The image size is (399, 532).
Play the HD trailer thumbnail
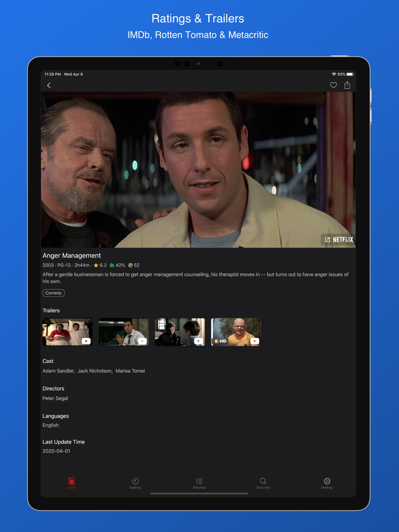tap(236, 332)
